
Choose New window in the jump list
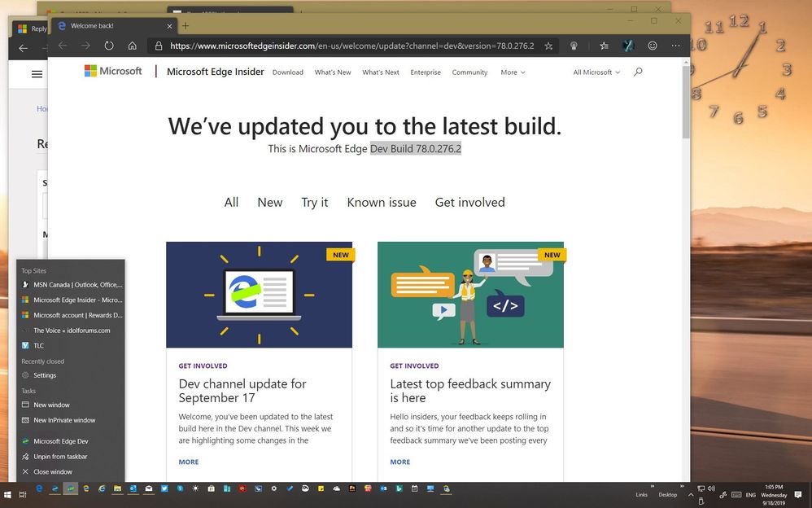pos(71,405)
